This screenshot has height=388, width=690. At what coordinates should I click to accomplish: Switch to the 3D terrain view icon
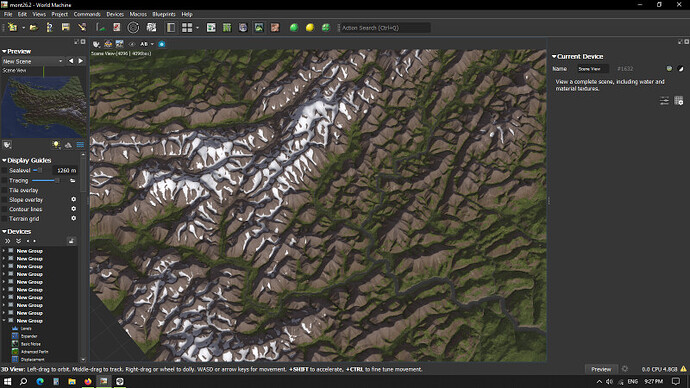(x=259, y=27)
